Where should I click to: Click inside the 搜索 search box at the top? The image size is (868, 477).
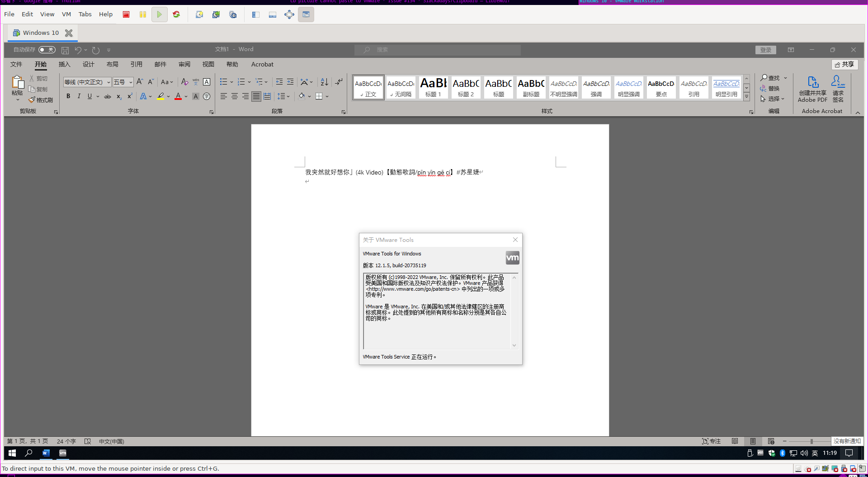(x=437, y=50)
